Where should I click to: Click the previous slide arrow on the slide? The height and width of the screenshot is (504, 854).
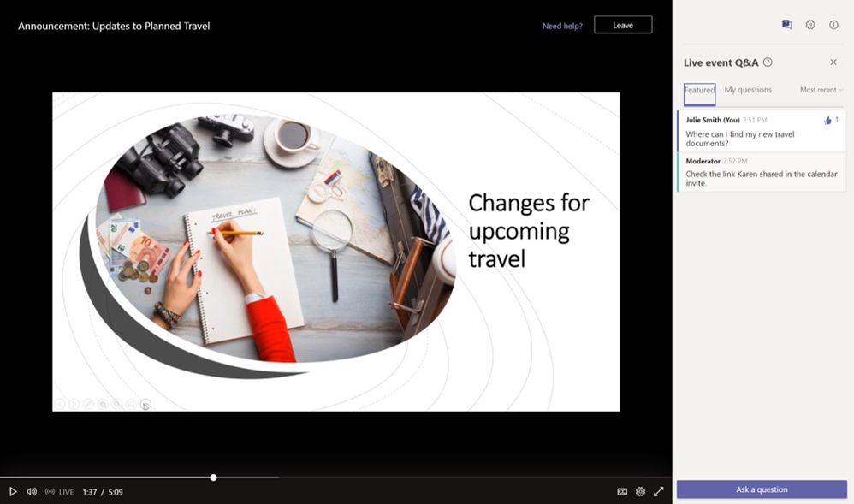click(60, 404)
